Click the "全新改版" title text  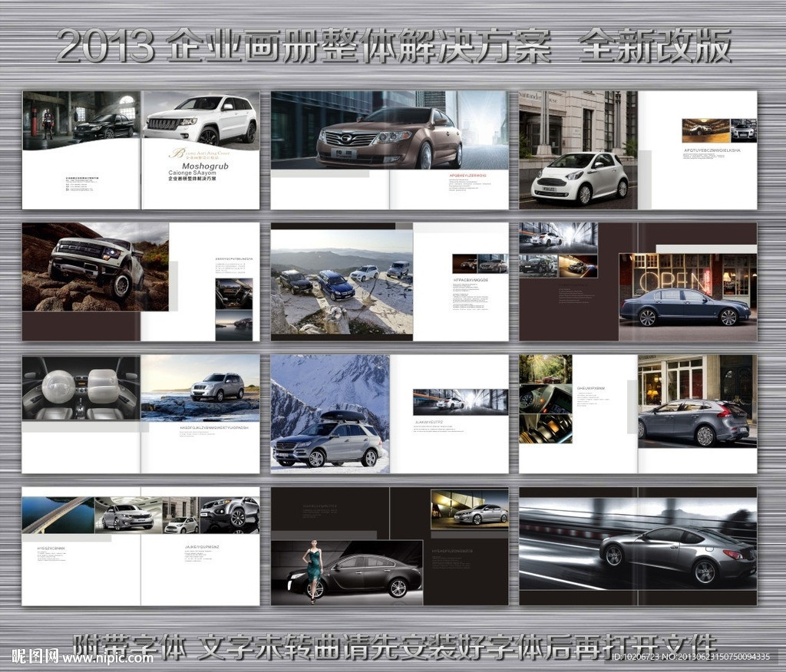[x=655, y=47]
